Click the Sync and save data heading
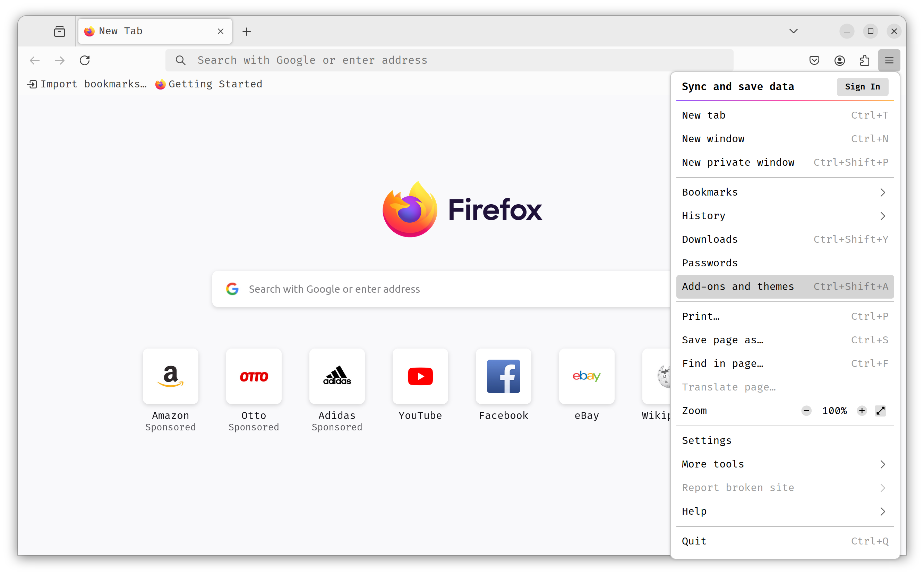 738,87
